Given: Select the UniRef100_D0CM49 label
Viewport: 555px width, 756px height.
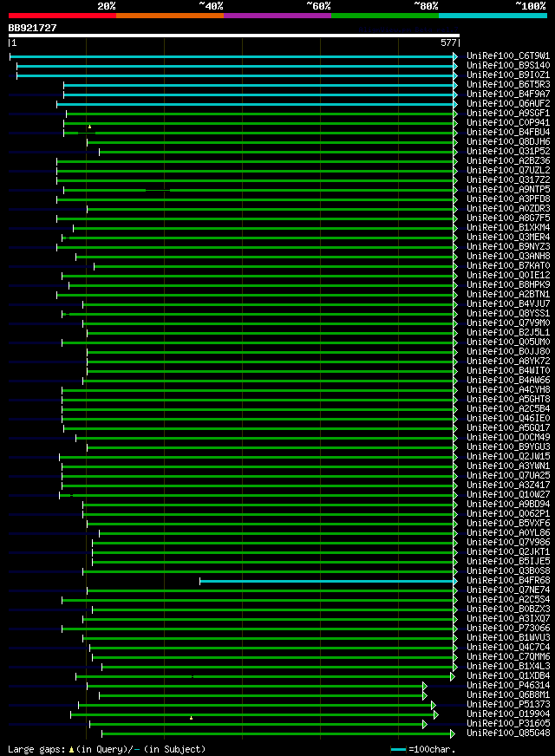Looking at the screenshot, I should (x=508, y=437).
